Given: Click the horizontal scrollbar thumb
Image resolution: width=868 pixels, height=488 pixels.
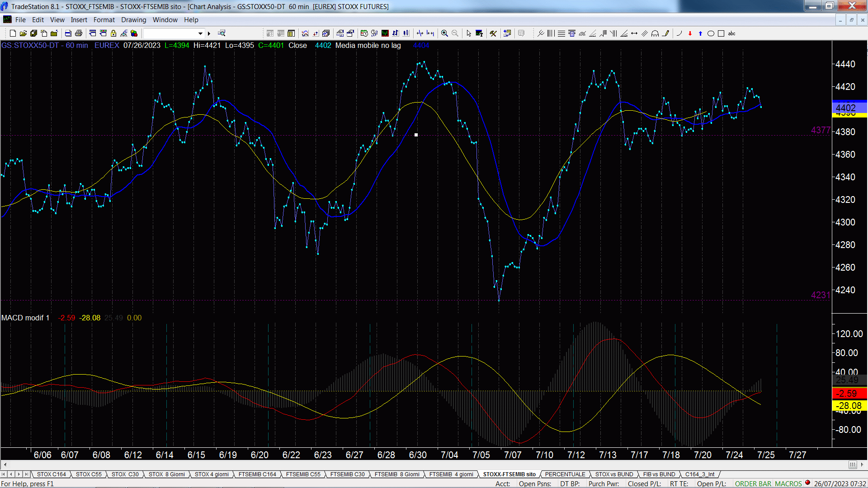Looking at the screenshot, I should [853, 465].
